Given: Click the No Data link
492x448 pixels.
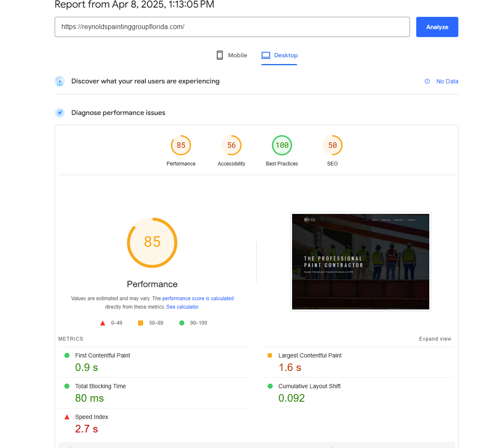Looking at the screenshot, I should [x=447, y=81].
